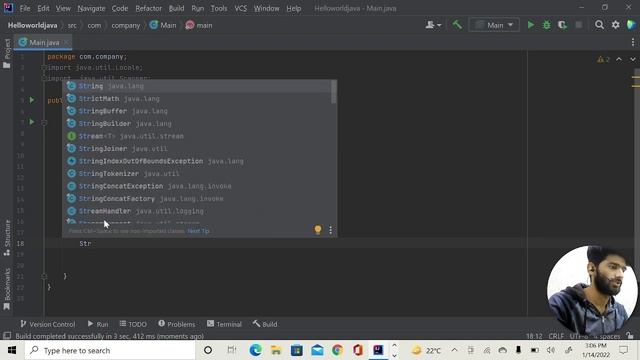Viewport: 640px width, 360px height.
Task: Click the Build project hammer icon
Action: 457,25
